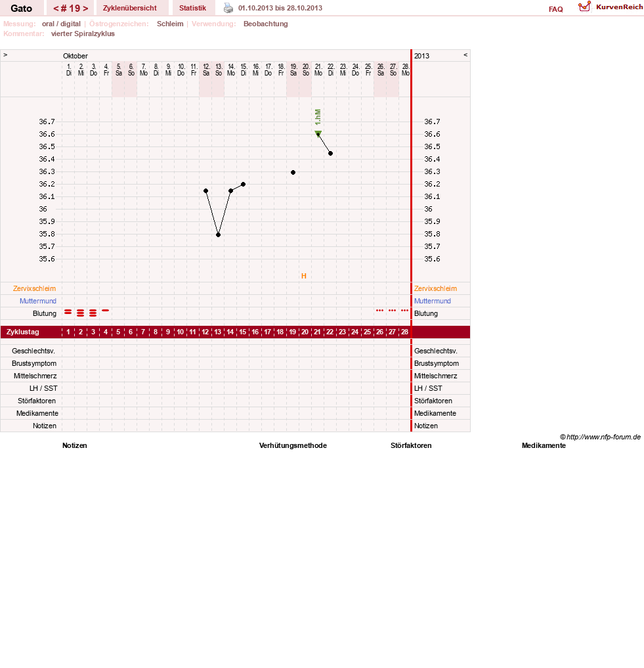Click temperature point on 15th October

click(x=243, y=184)
